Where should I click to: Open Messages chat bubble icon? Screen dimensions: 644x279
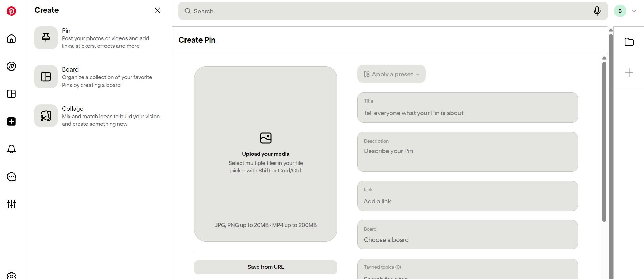11,176
